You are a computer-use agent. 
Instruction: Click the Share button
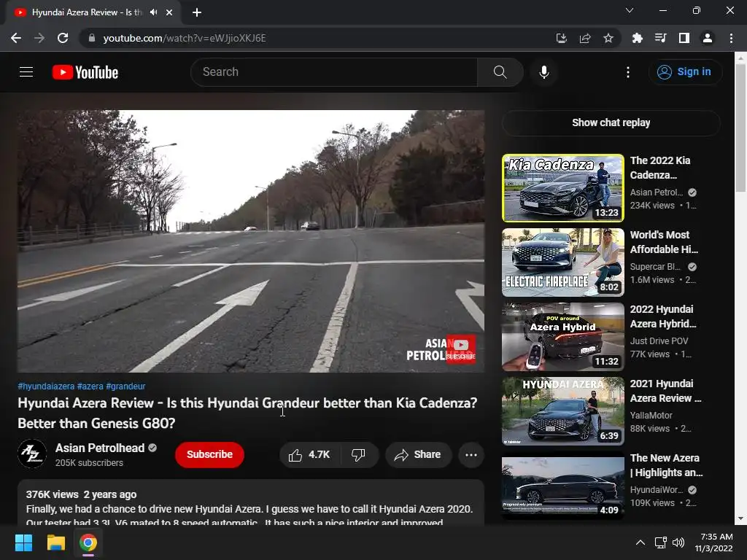point(418,455)
